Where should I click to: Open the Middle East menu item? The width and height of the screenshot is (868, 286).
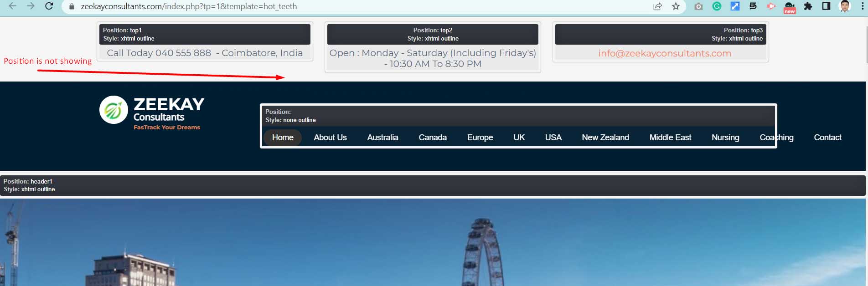(x=670, y=138)
